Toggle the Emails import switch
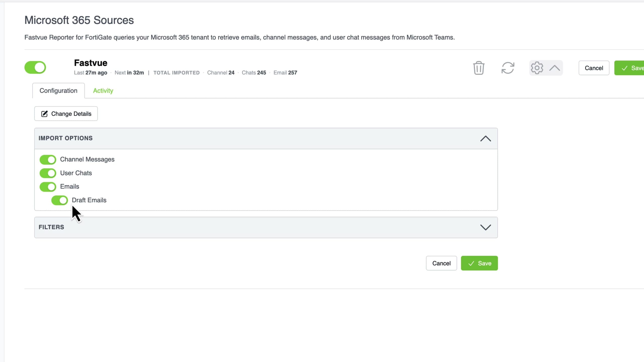The image size is (644, 362). (x=48, y=187)
